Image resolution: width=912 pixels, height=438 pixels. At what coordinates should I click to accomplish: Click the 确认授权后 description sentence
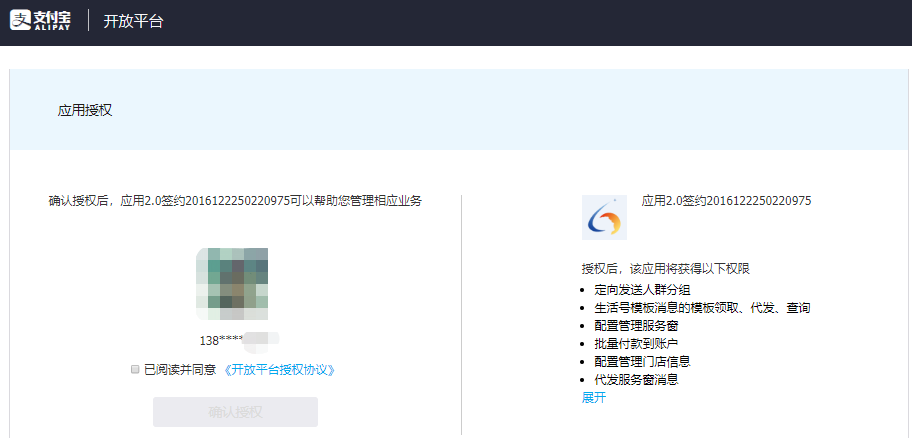(235, 201)
